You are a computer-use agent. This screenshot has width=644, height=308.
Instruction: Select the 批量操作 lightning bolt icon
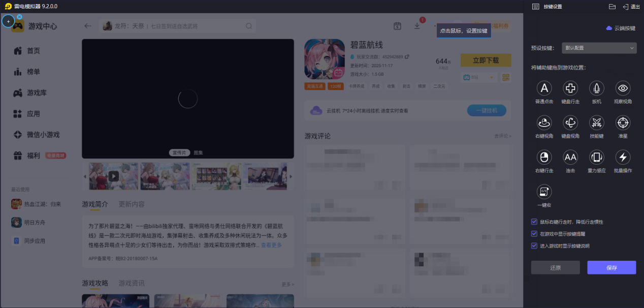pyautogui.click(x=623, y=157)
